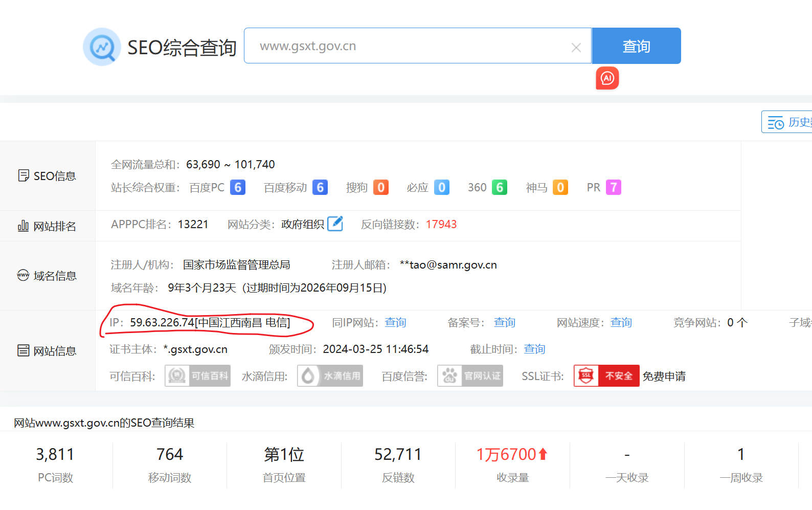Click the 水滴信用 badge
Screen dimensions: 812x510
(x=330, y=376)
